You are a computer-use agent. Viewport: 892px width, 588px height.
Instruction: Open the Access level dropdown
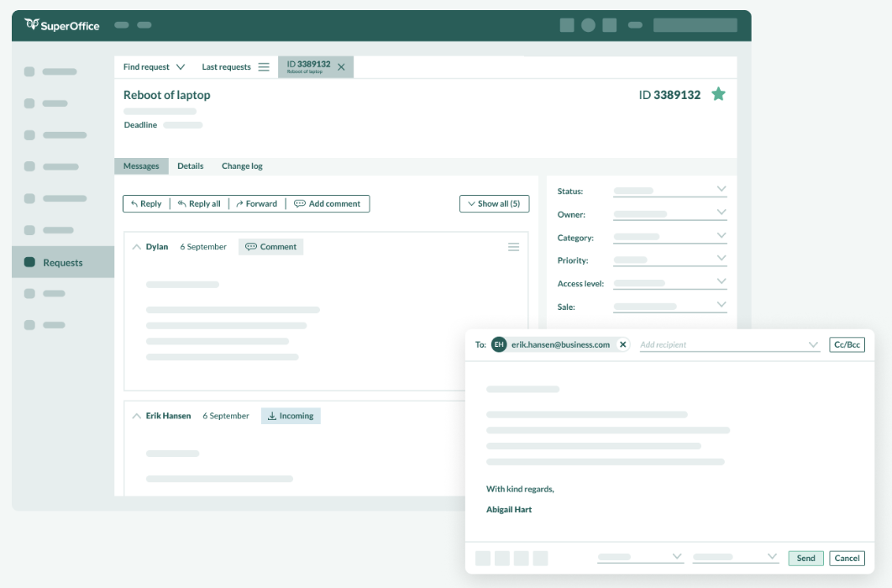[670, 283]
